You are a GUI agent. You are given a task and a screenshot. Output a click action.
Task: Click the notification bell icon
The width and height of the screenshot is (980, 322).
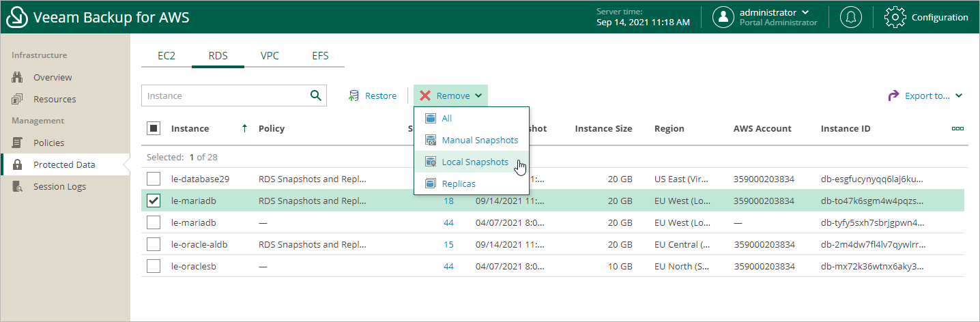point(850,17)
